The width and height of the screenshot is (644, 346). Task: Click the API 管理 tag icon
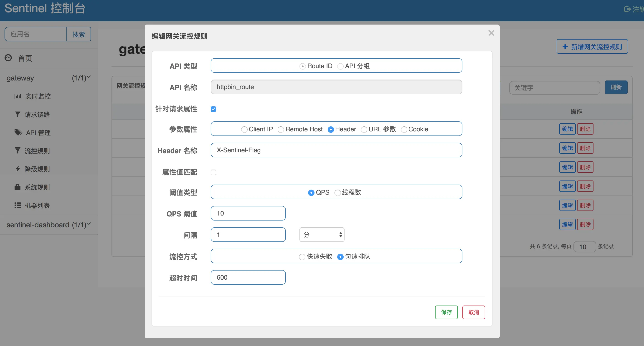tap(18, 133)
